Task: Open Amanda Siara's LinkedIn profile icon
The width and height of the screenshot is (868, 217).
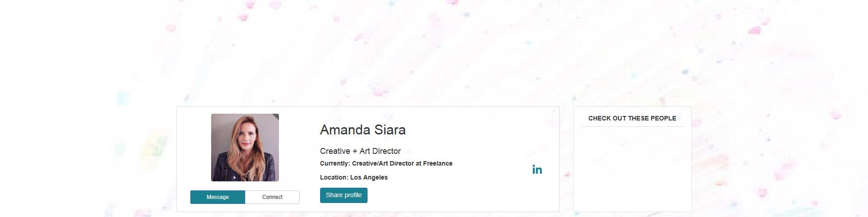Action: pos(537,170)
